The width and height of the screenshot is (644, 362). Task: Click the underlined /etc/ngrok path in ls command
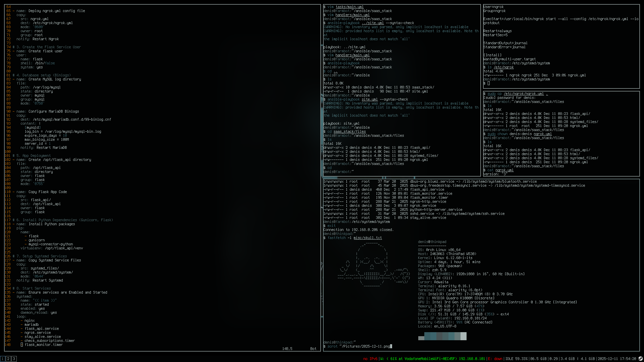503,67
